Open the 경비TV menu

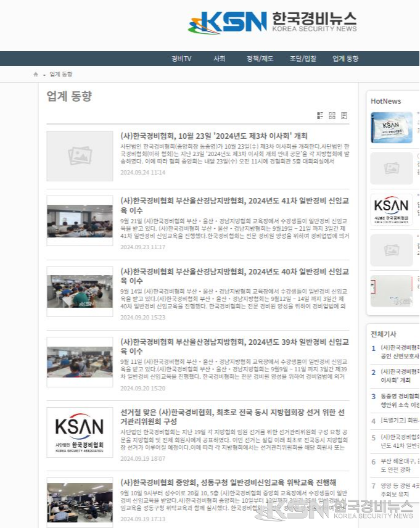181,59
